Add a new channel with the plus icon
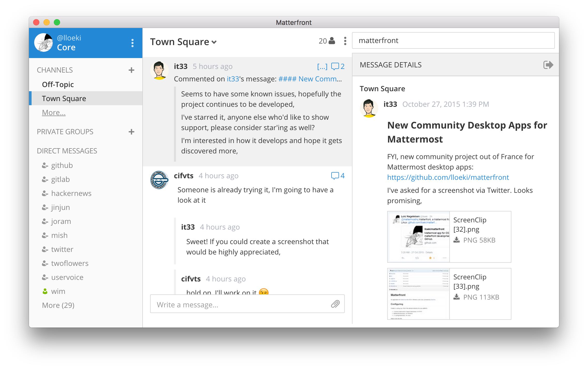The width and height of the screenshot is (588, 369). pos(131,70)
